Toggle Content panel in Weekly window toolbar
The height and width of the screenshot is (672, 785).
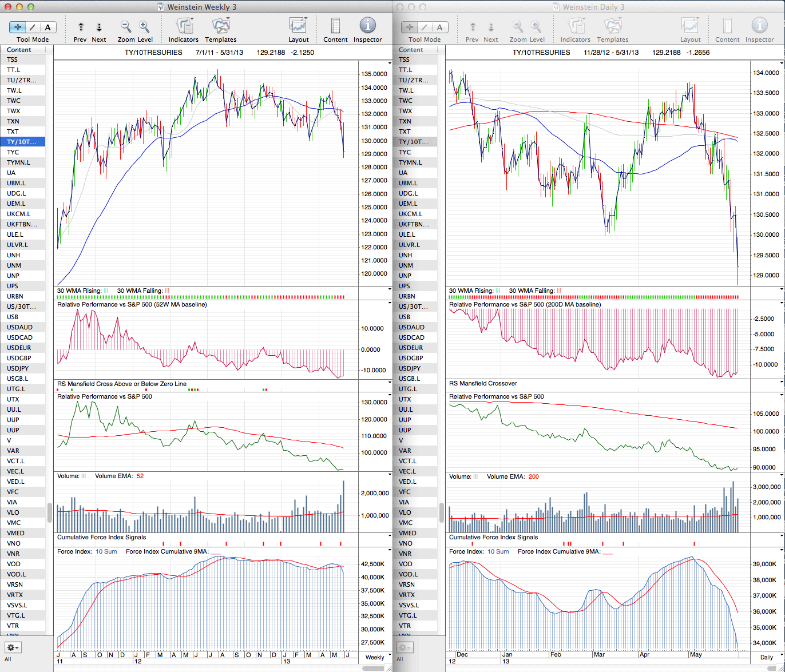click(x=335, y=27)
